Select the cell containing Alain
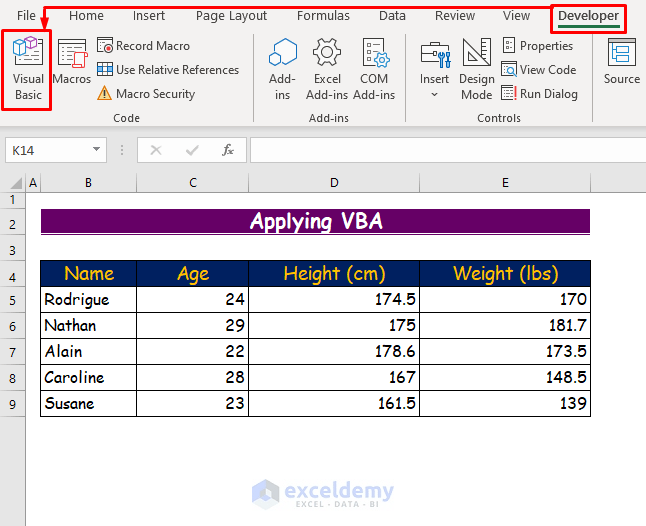Screen dimensions: 646x526 point(89,351)
